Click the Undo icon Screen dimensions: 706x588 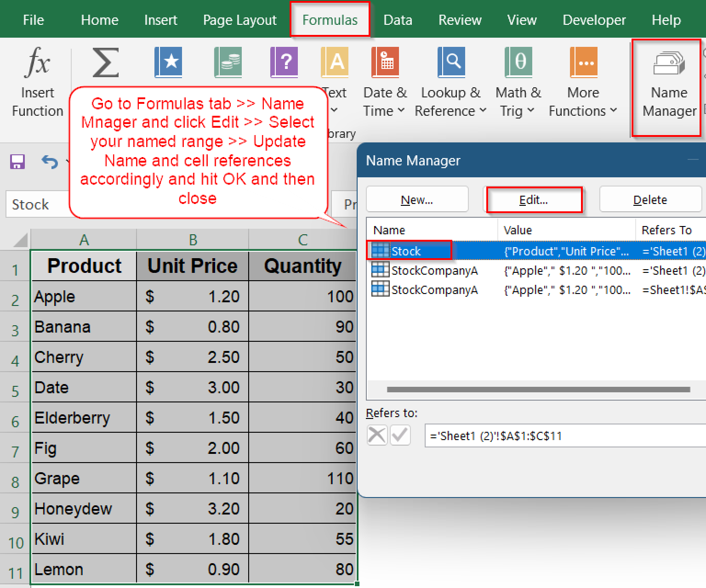tap(50, 161)
